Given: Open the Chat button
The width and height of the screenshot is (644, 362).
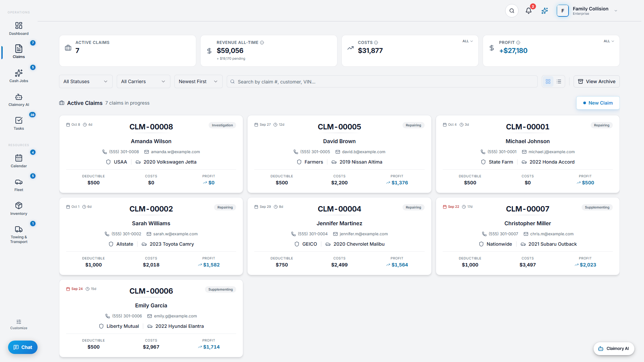Looking at the screenshot, I should (x=23, y=347).
